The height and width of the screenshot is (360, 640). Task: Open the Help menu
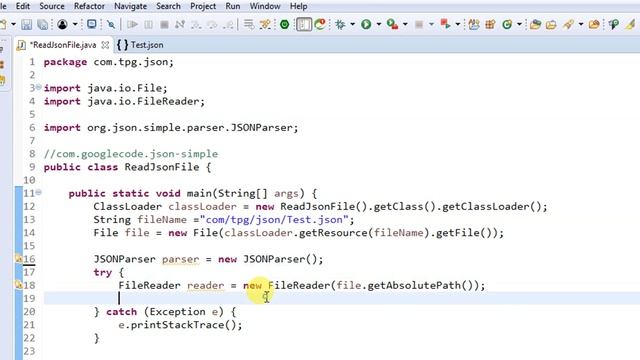pos(298,7)
